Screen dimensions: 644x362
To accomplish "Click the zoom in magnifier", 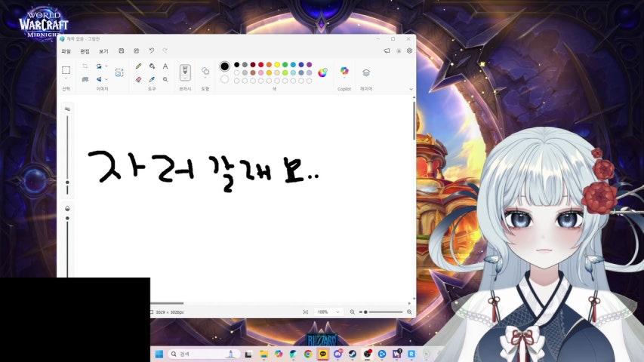I will 409,312.
